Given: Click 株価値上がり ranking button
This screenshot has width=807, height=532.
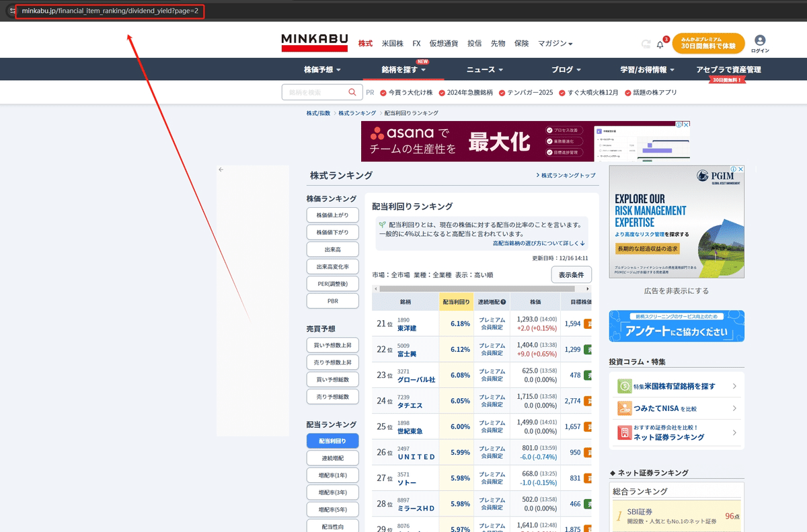Looking at the screenshot, I should tap(332, 215).
